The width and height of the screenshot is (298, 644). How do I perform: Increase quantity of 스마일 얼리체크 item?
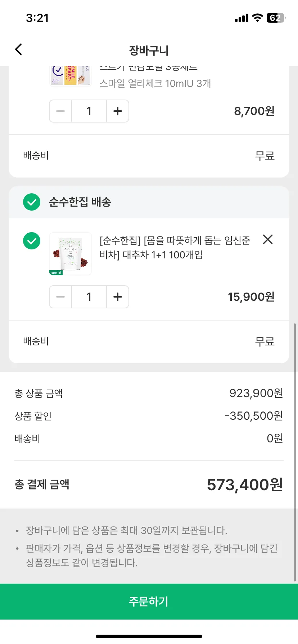click(x=118, y=111)
